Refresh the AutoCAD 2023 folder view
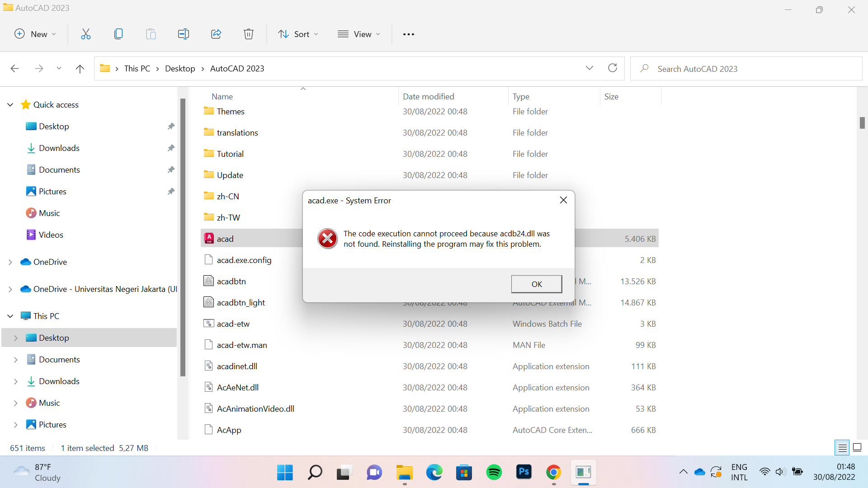The height and width of the screenshot is (488, 868). pyautogui.click(x=613, y=68)
